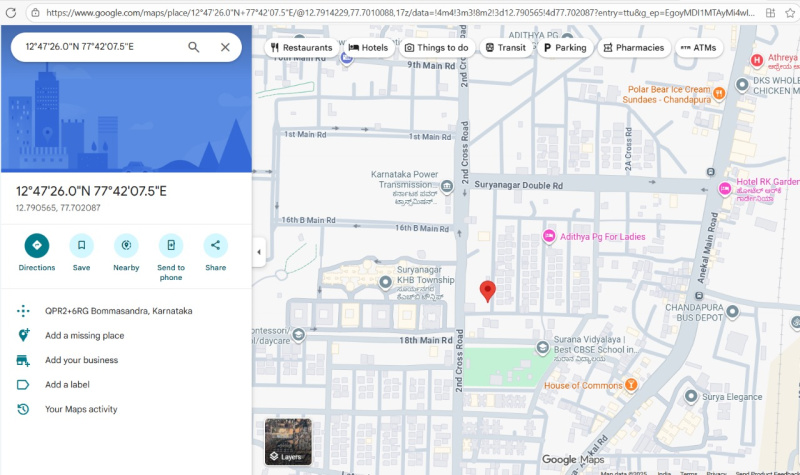The height and width of the screenshot is (475, 800).
Task: Click Suryanagar Double Rd label
Action: tap(518, 185)
